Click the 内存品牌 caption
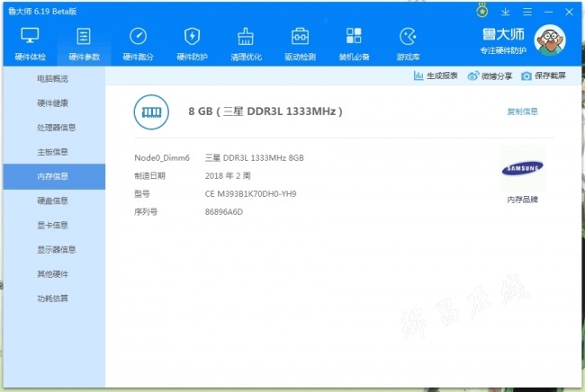Image resolution: width=585 pixels, height=392 pixels. [522, 200]
